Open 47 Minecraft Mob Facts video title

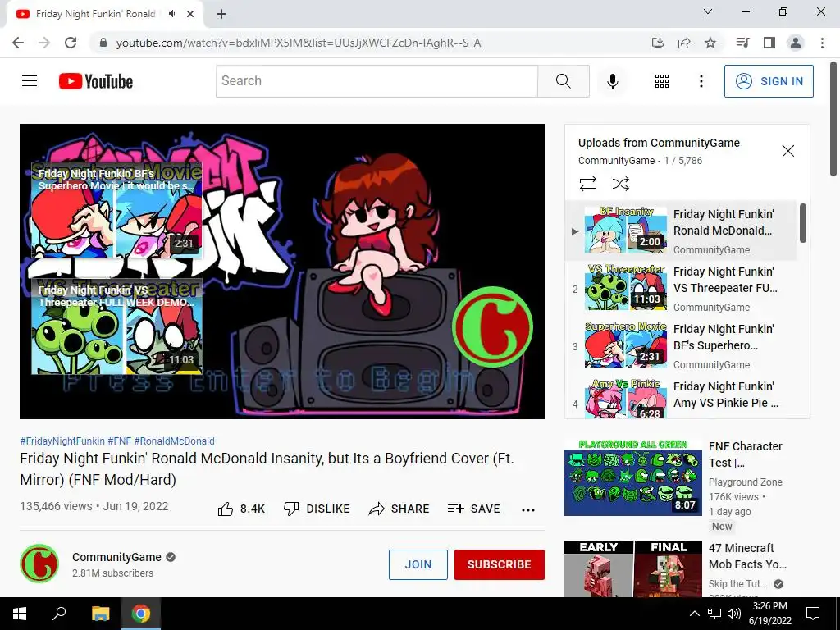coord(748,556)
